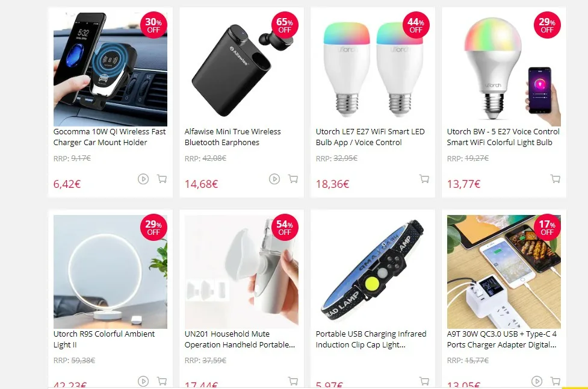The image size is (588, 389).
Task: Play video for Utorch R9S ambient light
Action: pos(143,381)
